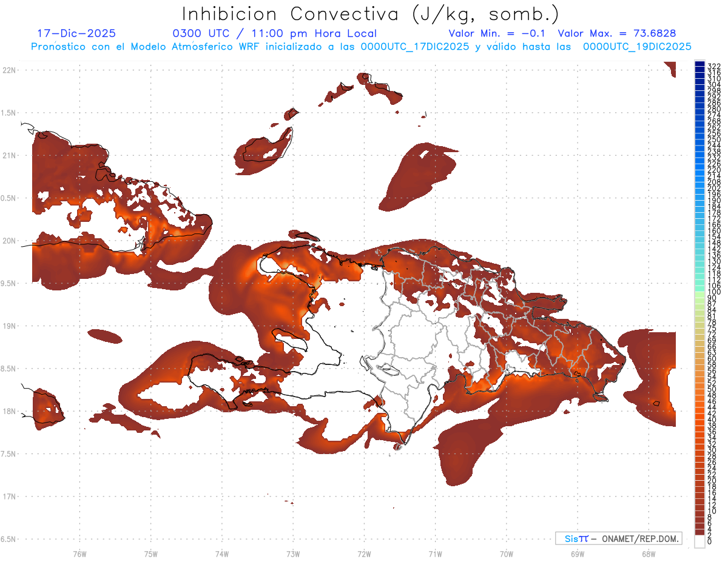Viewport: 728px width, 562px height.
Task: Click the '74W' longitude label
Action: pos(221,554)
